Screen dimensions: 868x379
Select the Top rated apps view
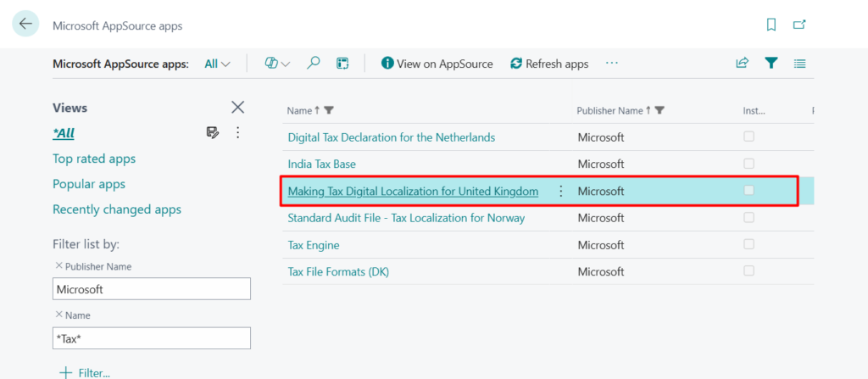coord(94,159)
